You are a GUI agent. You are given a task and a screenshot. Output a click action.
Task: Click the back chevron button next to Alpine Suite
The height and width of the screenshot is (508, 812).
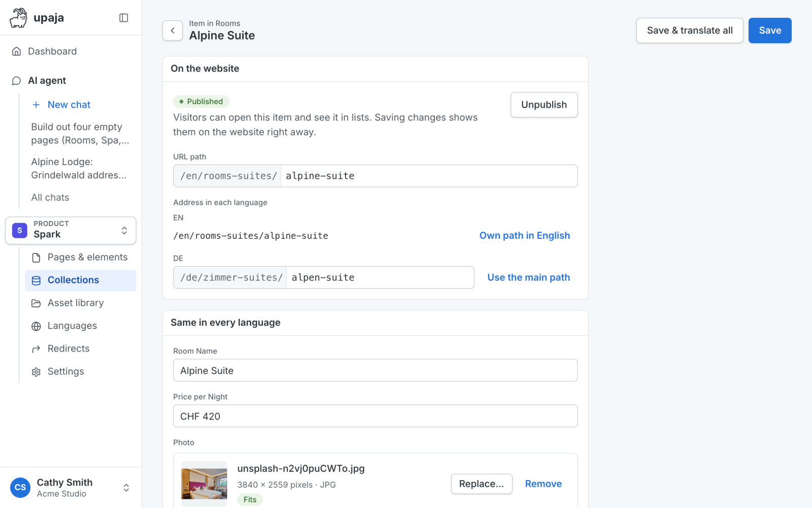(173, 30)
